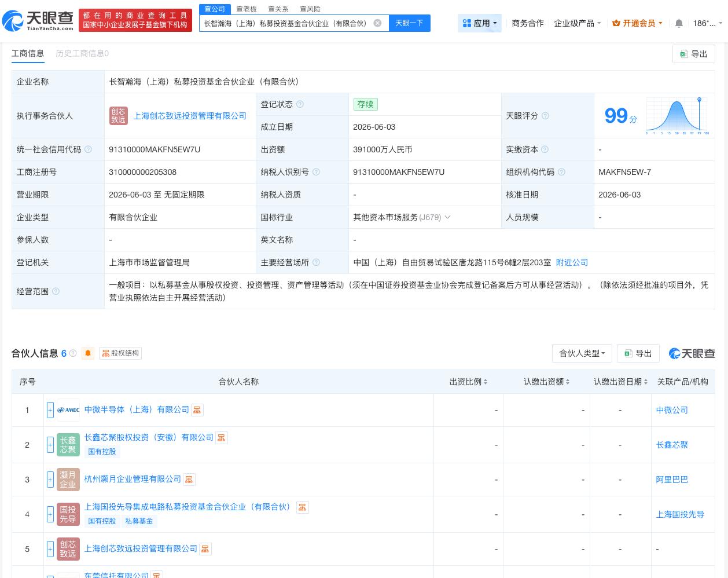Open the notification bell
728x578 pixels.
679,23
